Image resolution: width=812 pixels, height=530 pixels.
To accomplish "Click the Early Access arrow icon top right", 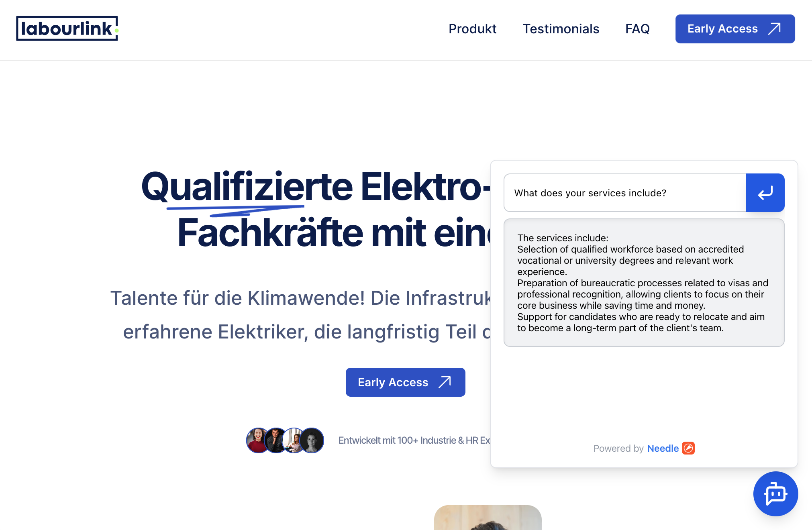I will [x=775, y=29].
